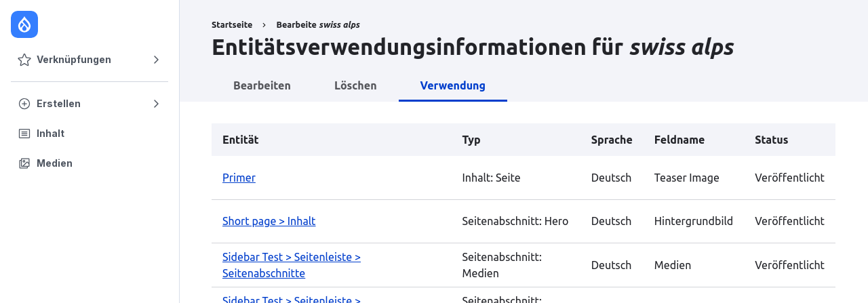Click the Bearbeite swiss alps breadcrumb
This screenshot has height=303, width=868.
(318, 24)
